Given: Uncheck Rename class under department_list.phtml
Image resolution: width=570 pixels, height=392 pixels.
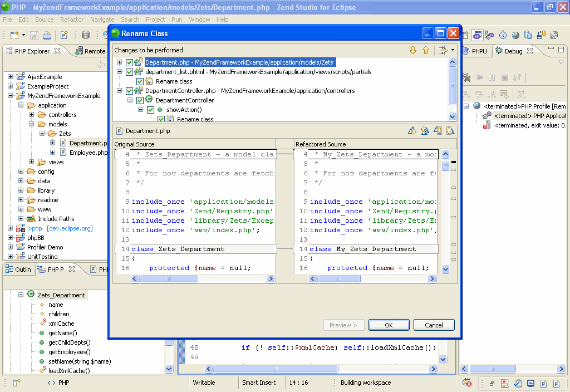Looking at the screenshot, I should [x=140, y=81].
